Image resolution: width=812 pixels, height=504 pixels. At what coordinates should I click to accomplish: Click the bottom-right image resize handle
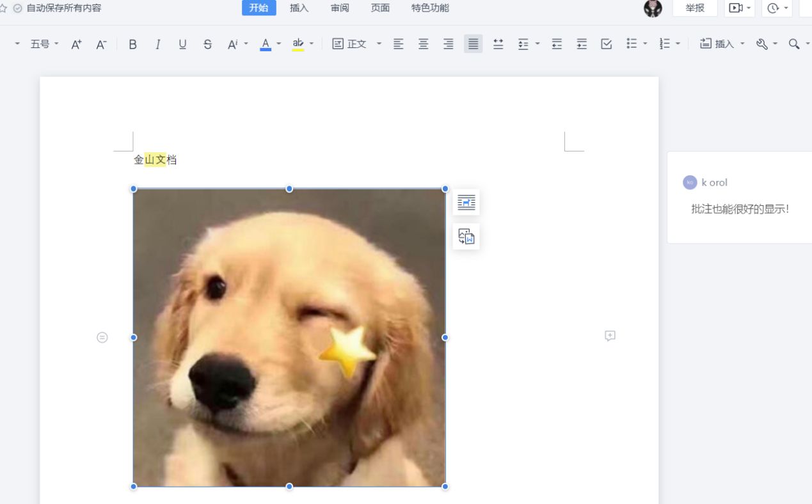click(445, 487)
